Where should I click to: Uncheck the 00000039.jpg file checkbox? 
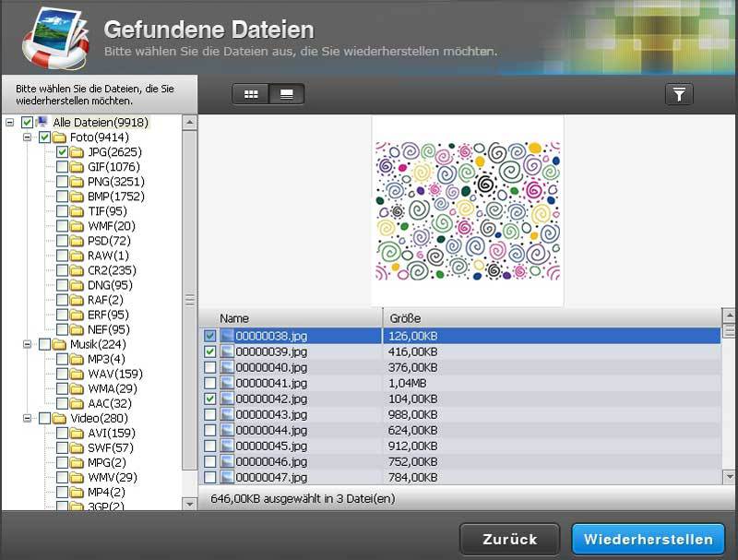click(210, 351)
